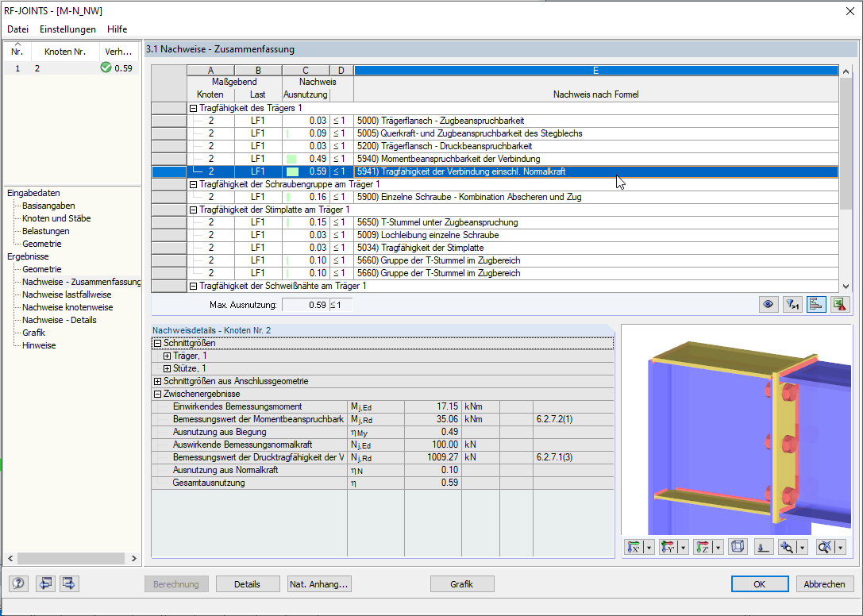This screenshot has height=616, width=863.
Task: Select Basisangaben in navigator tree
Action: pyautogui.click(x=48, y=206)
